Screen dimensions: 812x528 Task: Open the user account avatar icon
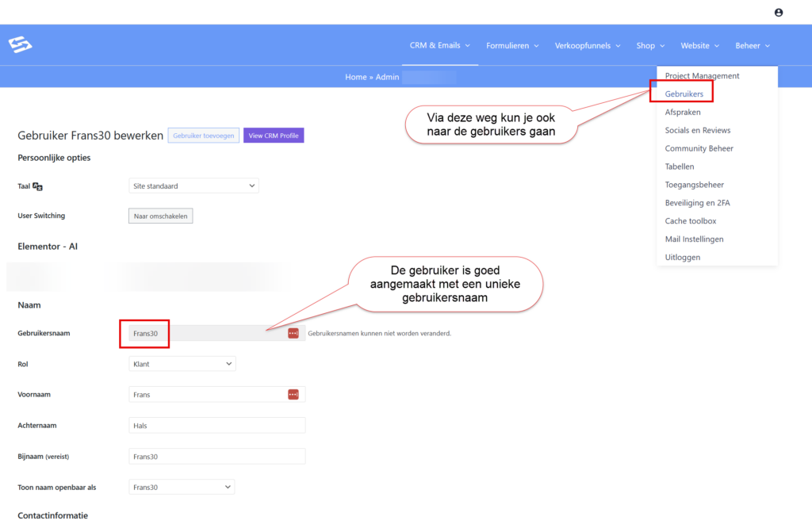[778, 12]
